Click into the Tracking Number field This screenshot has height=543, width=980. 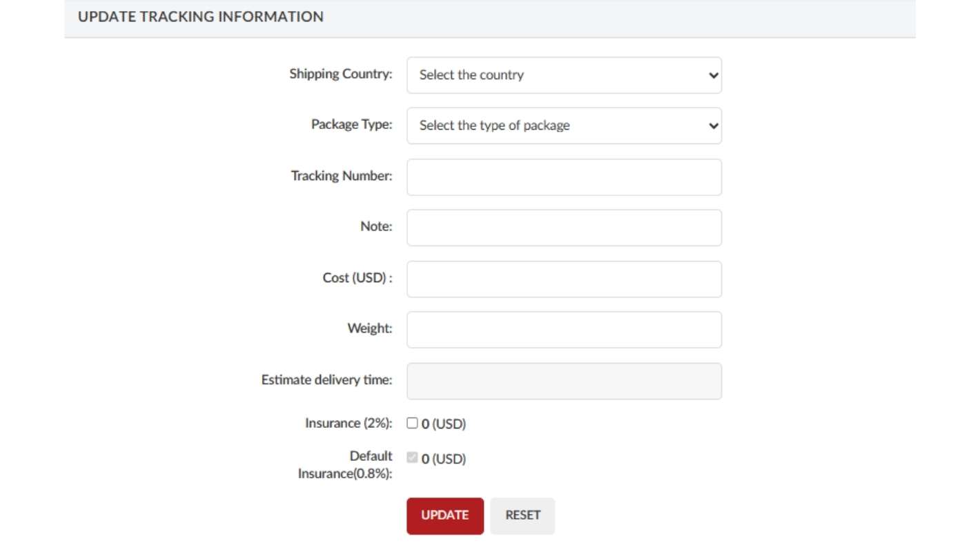click(x=563, y=177)
